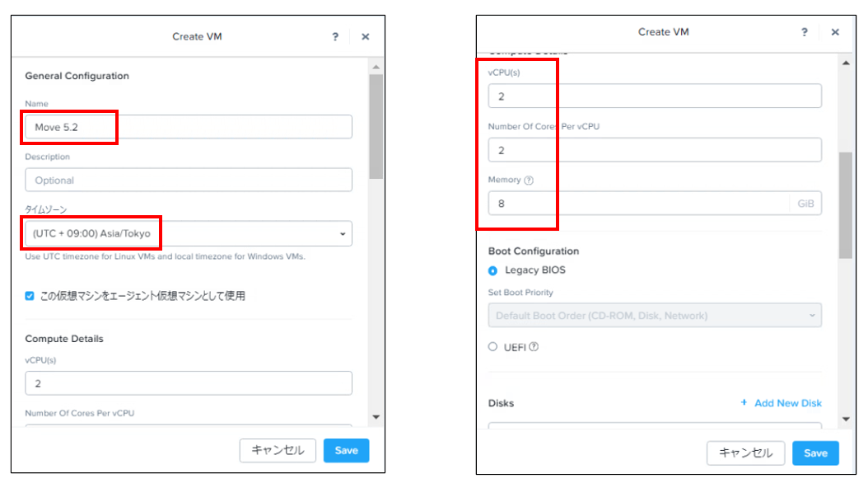Click the Memory help question mark icon
Viewport: 868px width, 488px height.
click(529, 180)
